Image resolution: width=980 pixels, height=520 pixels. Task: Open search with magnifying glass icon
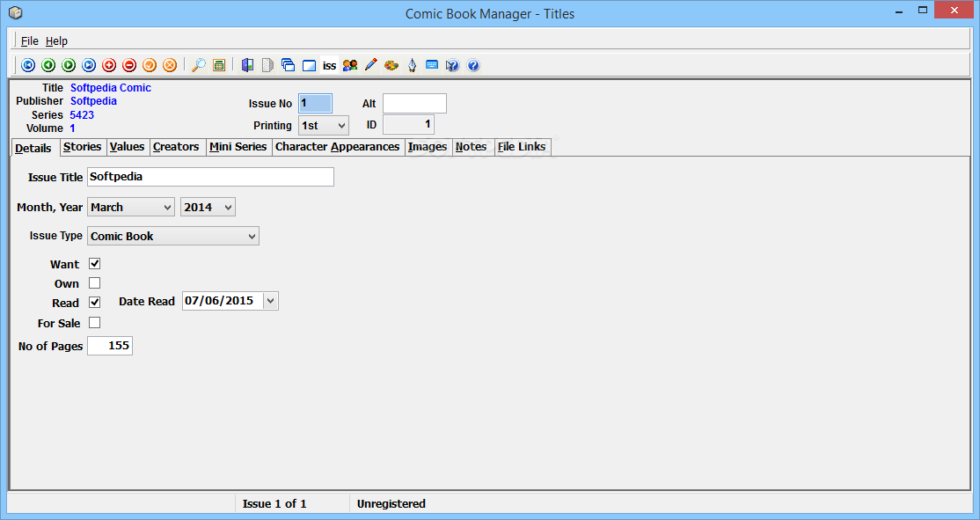(199, 65)
